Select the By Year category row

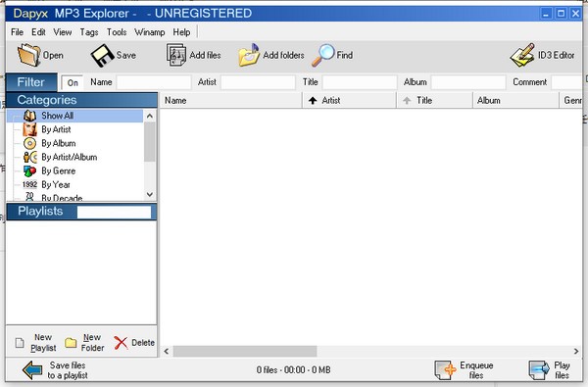(x=74, y=184)
